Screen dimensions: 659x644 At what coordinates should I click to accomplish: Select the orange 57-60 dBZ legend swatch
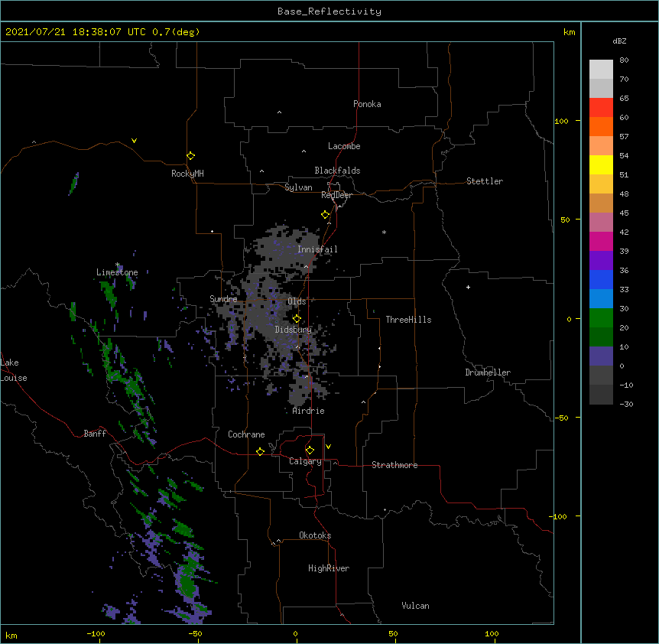(x=601, y=126)
